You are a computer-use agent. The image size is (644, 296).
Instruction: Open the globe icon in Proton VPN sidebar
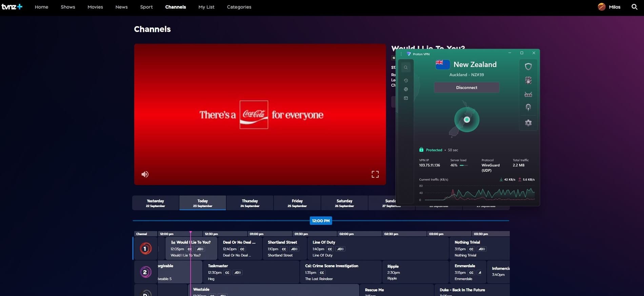(x=406, y=89)
